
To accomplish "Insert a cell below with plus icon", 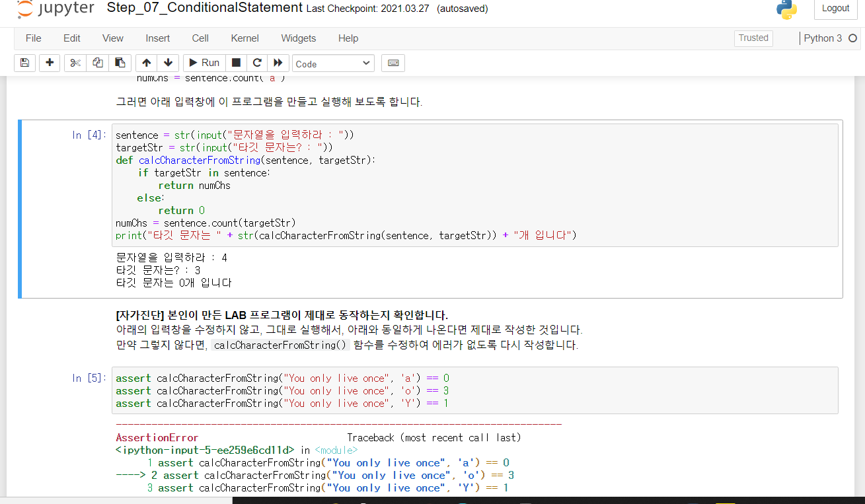I will click(50, 63).
